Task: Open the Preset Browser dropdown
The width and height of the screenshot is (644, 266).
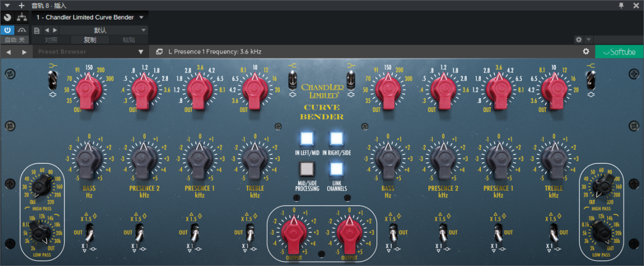Action: click(91, 52)
